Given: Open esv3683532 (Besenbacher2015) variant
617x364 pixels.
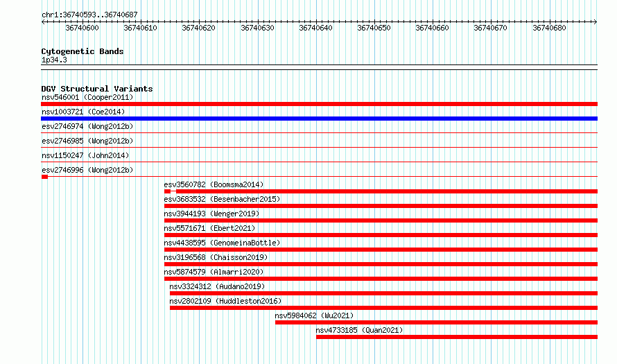Looking at the screenshot, I should click(x=222, y=199).
